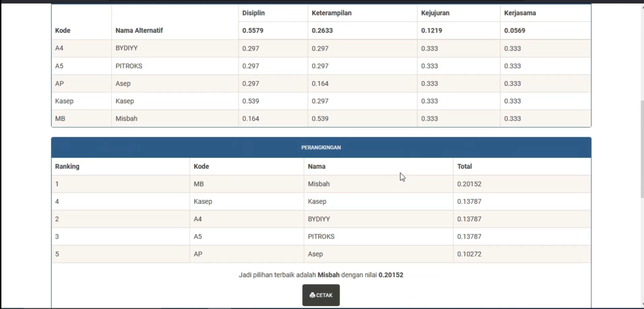Click the Misbah name in the upper table
Viewport: 644px width, 309px height.
tap(126, 119)
